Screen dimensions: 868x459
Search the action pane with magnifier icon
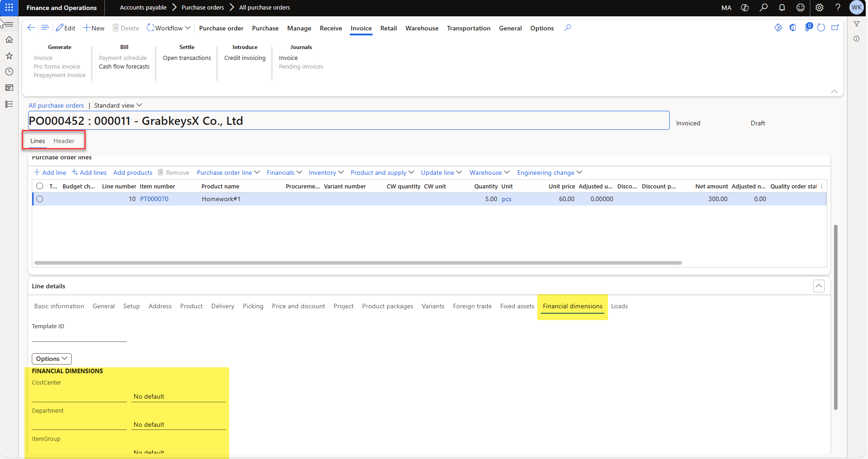(x=568, y=28)
